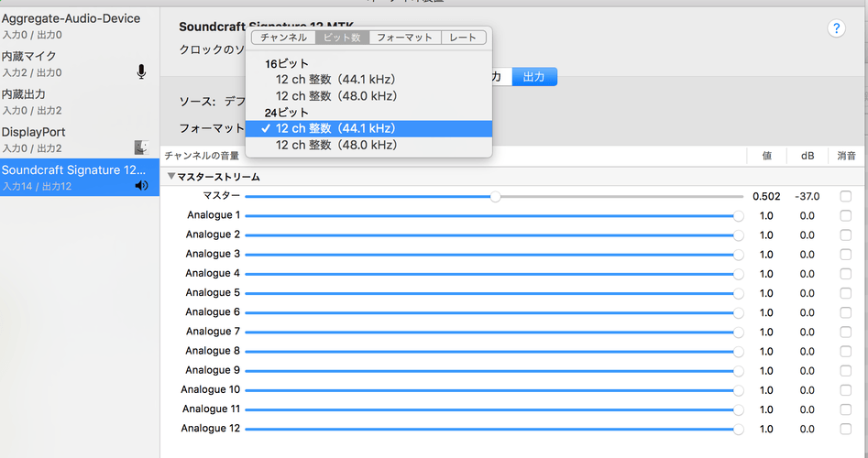Click the Analogue 12 volume slider
This screenshot has width=868, height=458.
click(494, 429)
